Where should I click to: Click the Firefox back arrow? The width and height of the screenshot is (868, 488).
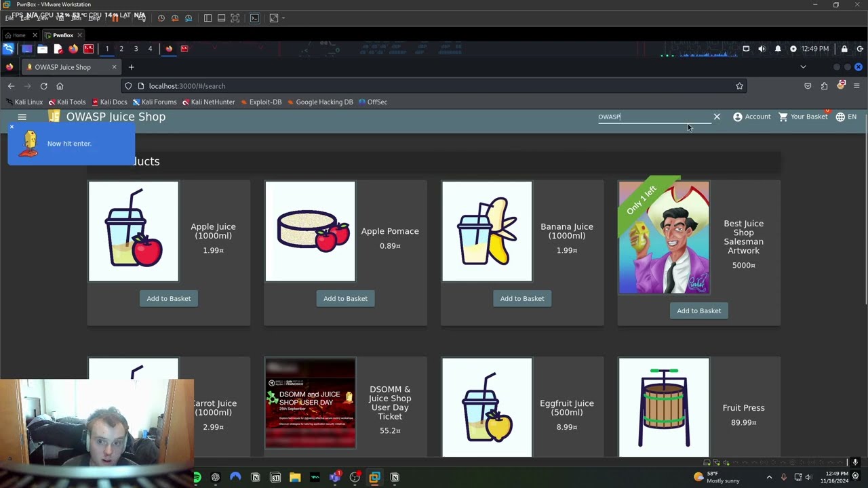point(11,86)
